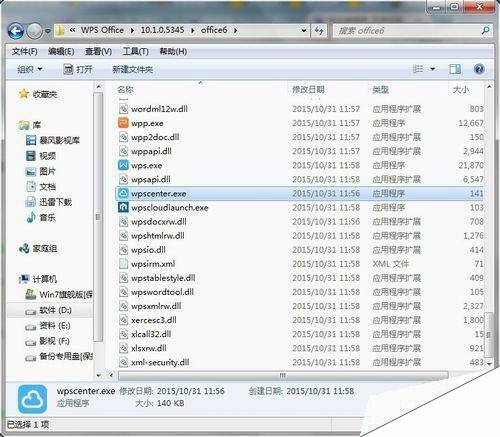This screenshot has height=437, width=500.
Task: Sort by the 类型 column header
Action: tap(380, 89)
